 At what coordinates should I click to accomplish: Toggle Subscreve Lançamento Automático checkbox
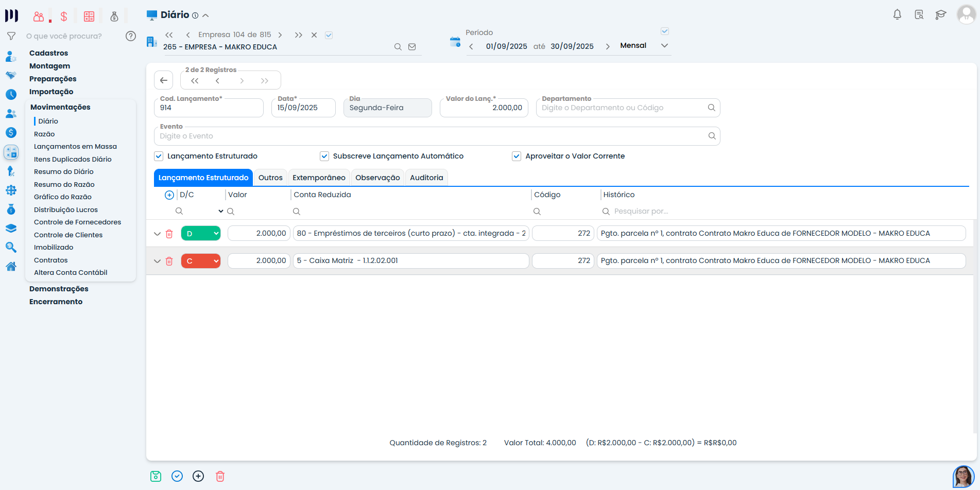(324, 156)
